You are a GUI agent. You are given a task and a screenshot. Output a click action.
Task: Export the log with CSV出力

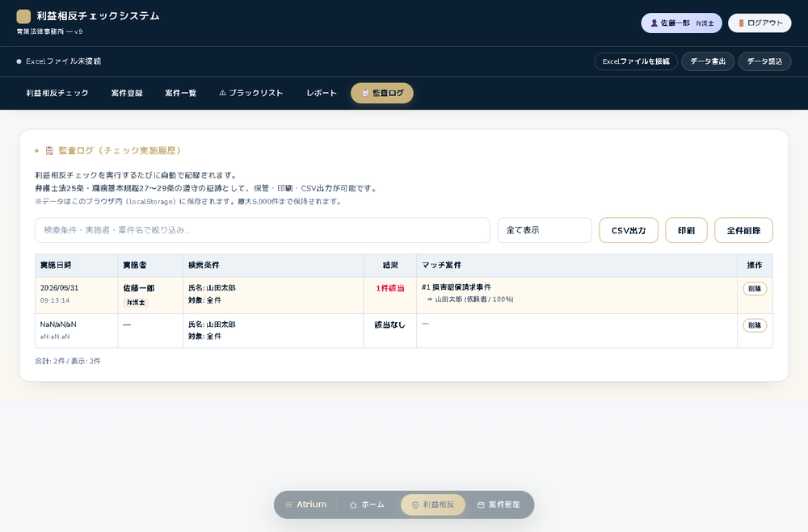click(x=629, y=230)
